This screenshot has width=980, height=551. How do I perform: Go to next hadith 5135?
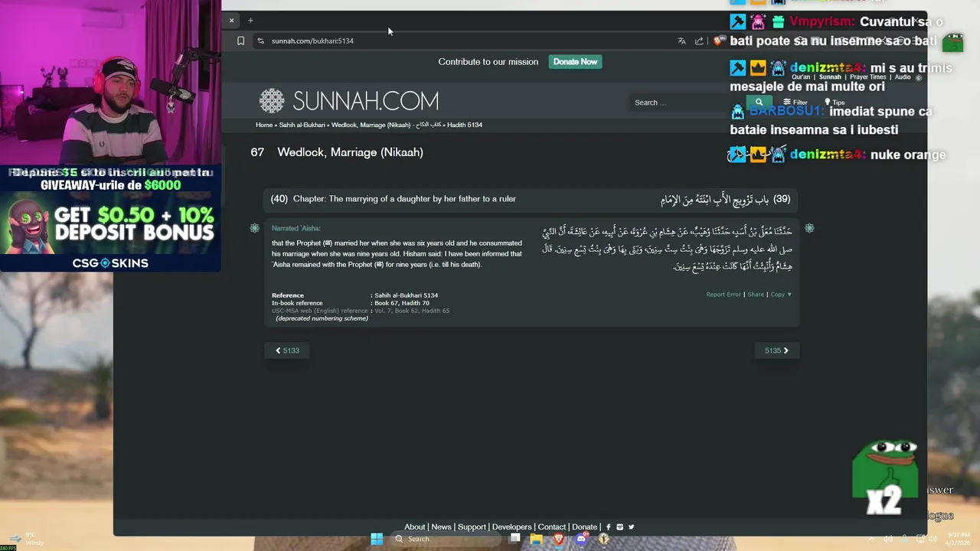coord(776,350)
